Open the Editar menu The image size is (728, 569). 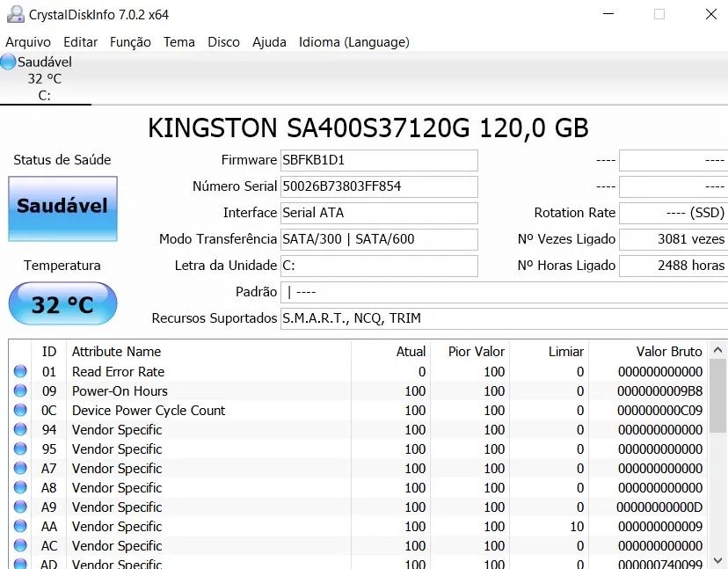(80, 42)
